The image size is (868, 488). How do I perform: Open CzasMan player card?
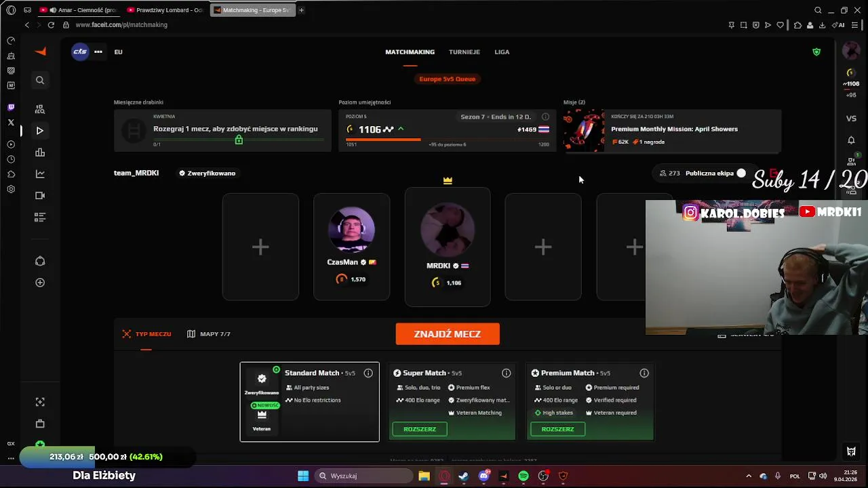(351, 247)
